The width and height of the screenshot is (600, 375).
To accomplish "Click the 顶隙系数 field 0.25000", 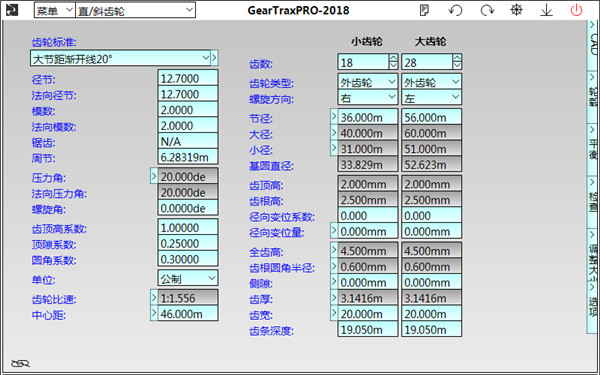I will (188, 243).
